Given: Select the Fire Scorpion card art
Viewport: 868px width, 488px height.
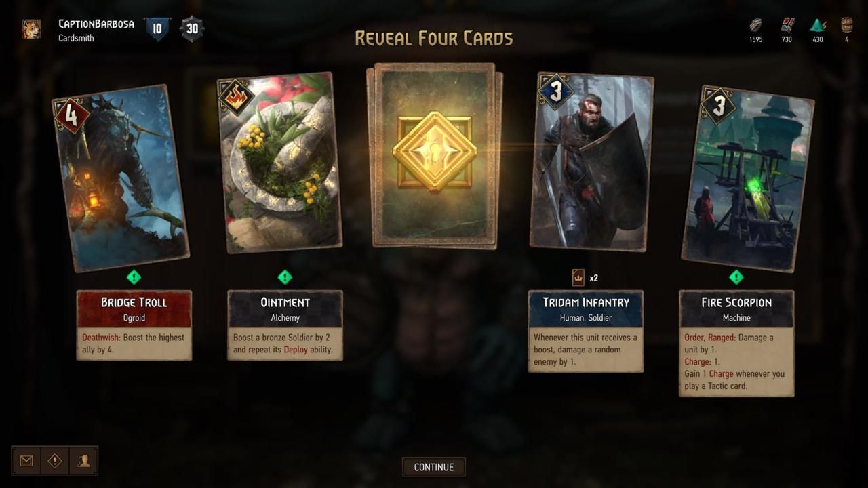Looking at the screenshot, I should point(748,179).
